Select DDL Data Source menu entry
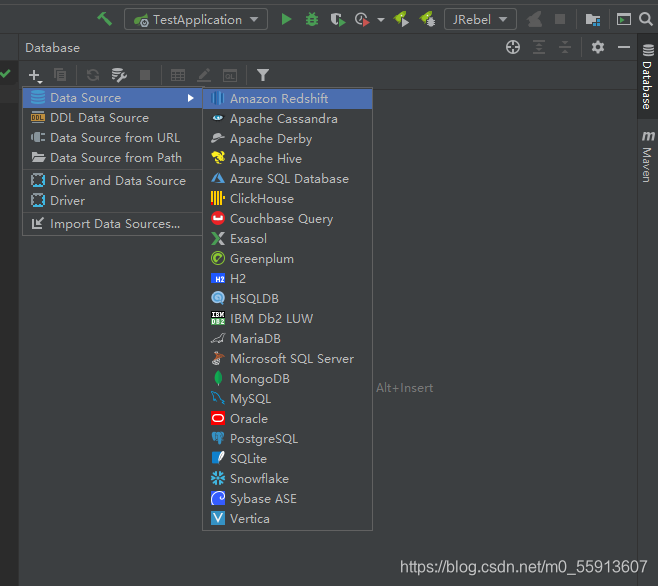The width and height of the screenshot is (658, 586). pos(112,118)
